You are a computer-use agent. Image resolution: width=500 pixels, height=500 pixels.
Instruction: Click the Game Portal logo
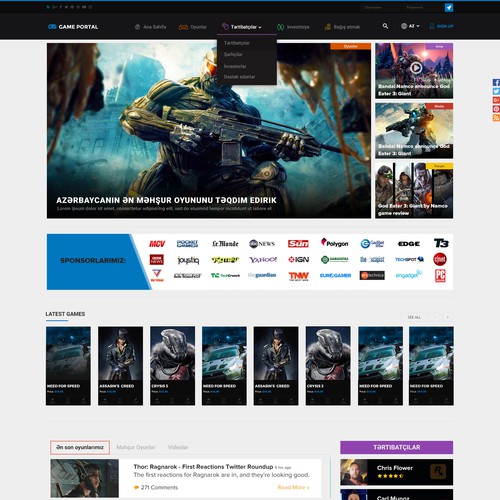tap(73, 27)
